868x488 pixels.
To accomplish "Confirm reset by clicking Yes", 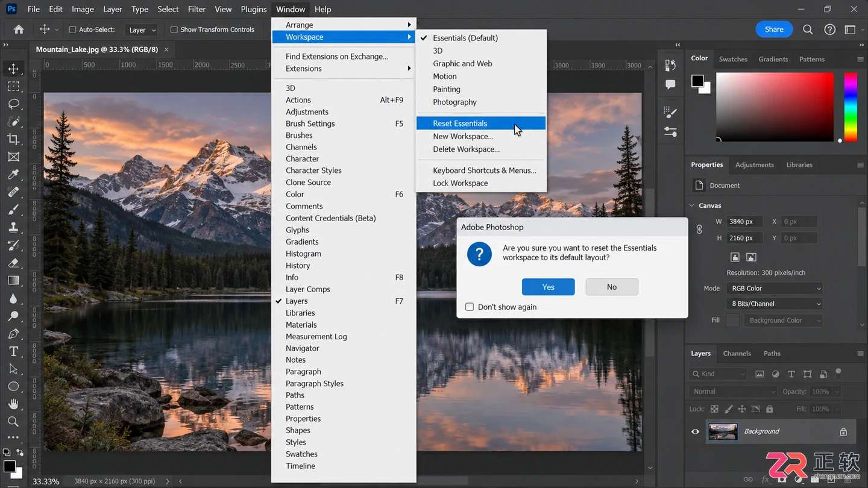I will point(548,287).
